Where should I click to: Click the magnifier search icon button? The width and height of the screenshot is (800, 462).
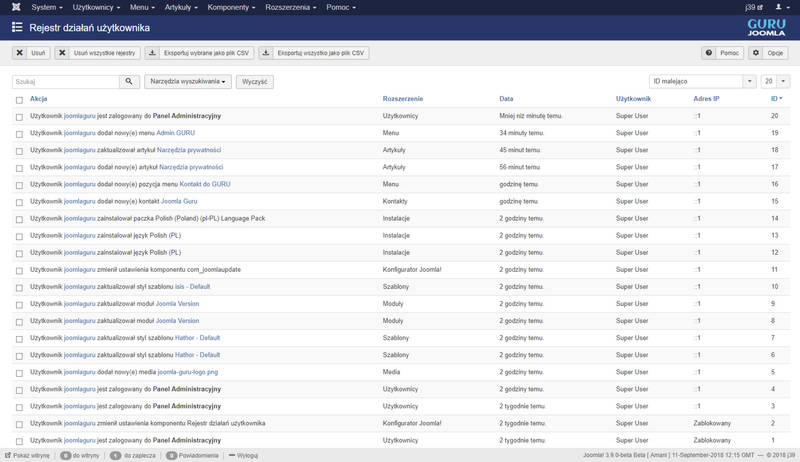pos(129,82)
